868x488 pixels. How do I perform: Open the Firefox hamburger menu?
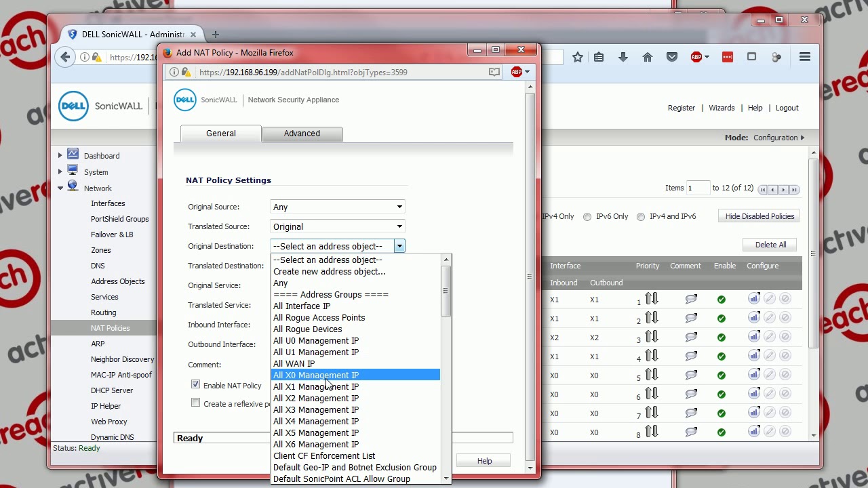pos(805,58)
